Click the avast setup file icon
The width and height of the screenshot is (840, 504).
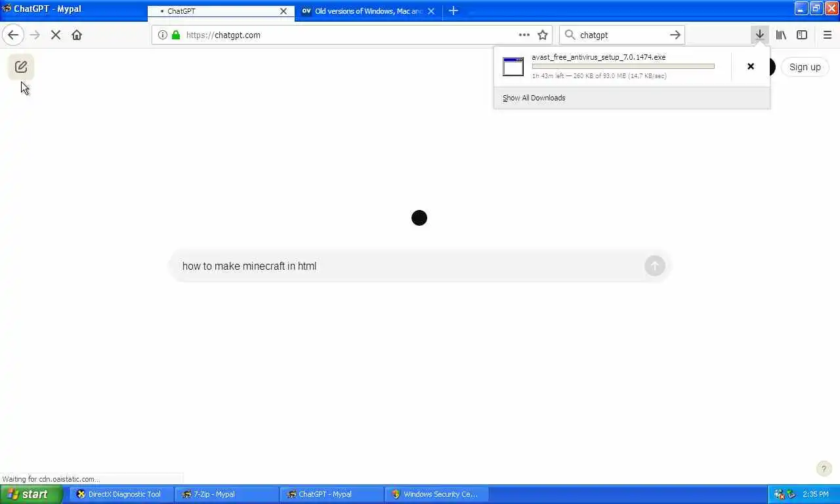pos(513,66)
